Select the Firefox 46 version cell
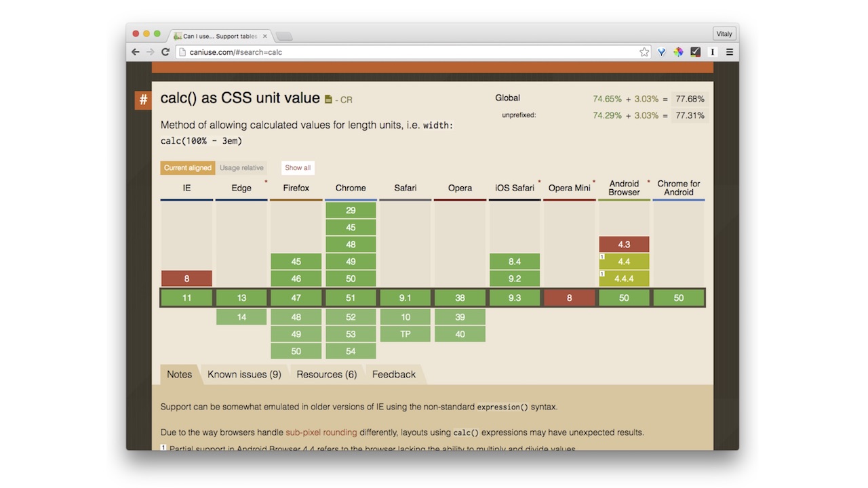 (x=296, y=279)
